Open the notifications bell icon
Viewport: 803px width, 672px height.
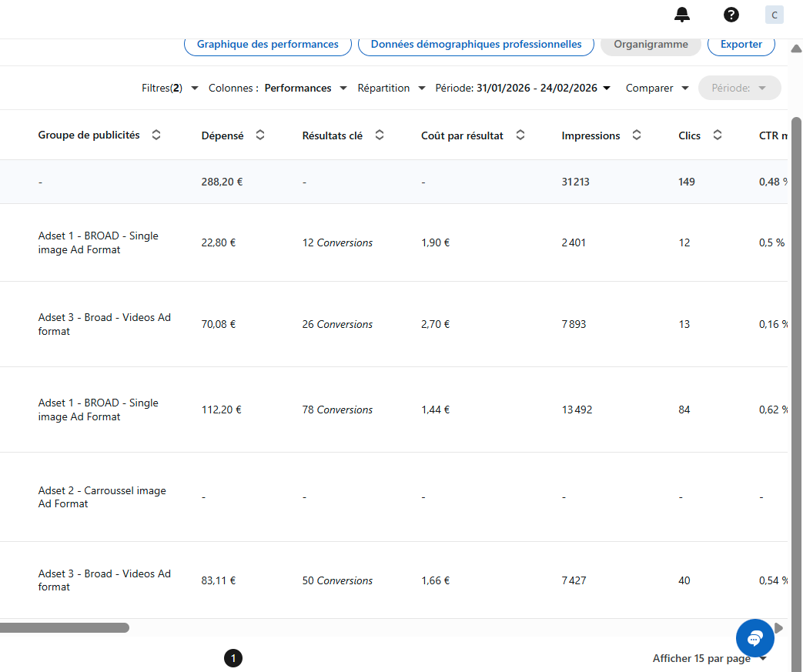681,15
